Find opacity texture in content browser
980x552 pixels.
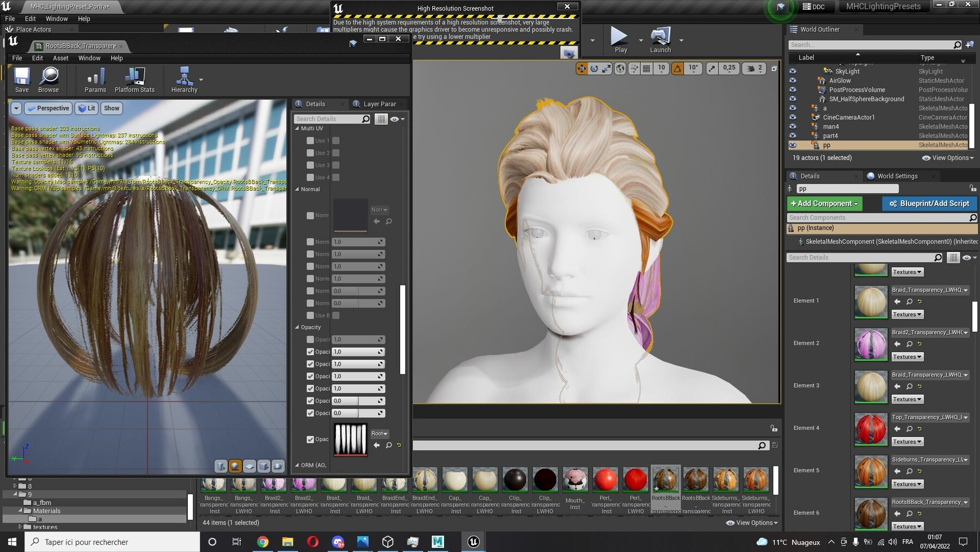pos(389,445)
